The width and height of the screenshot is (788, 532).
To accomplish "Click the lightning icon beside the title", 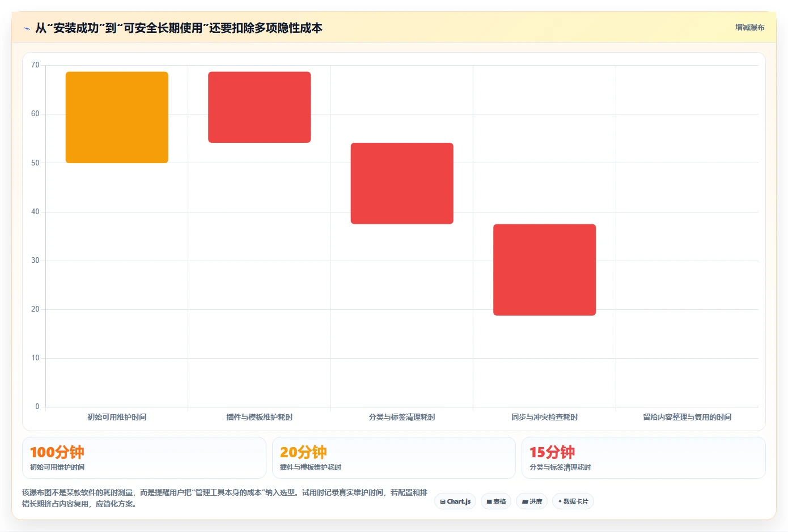I will click(x=27, y=28).
